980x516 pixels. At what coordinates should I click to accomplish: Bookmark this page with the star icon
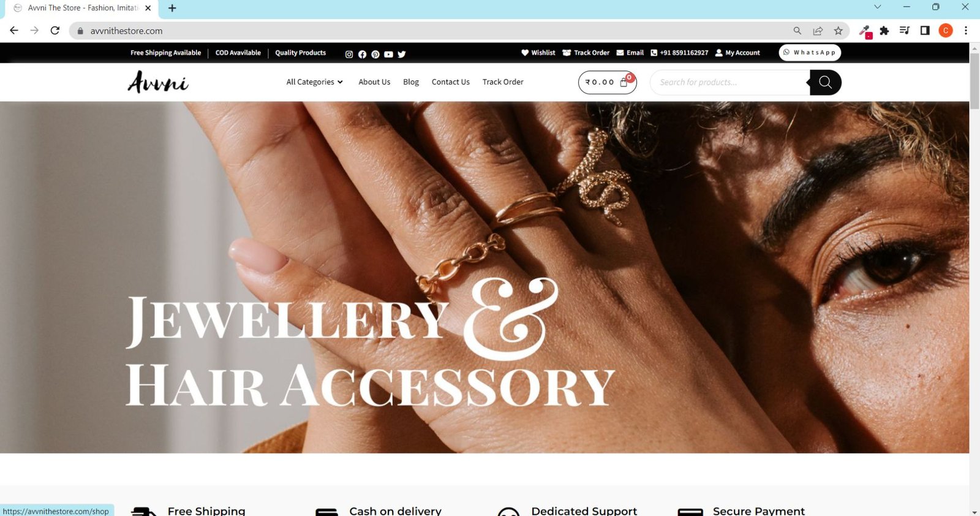(x=839, y=31)
